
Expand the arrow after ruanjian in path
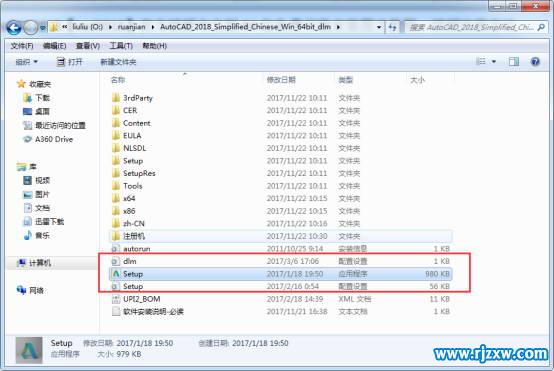[x=153, y=27]
